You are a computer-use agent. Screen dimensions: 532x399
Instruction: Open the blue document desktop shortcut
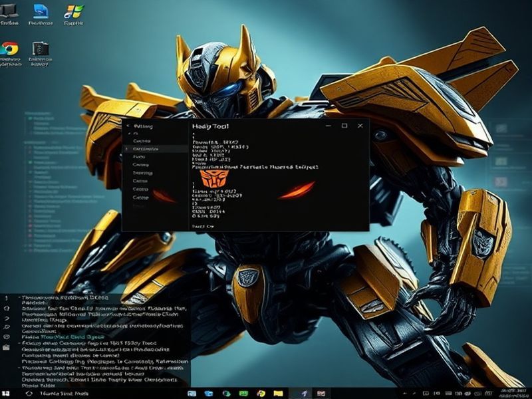click(41, 13)
